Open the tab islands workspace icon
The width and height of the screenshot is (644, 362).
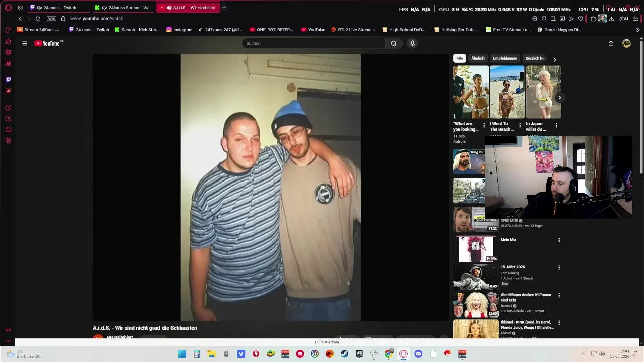20,8
